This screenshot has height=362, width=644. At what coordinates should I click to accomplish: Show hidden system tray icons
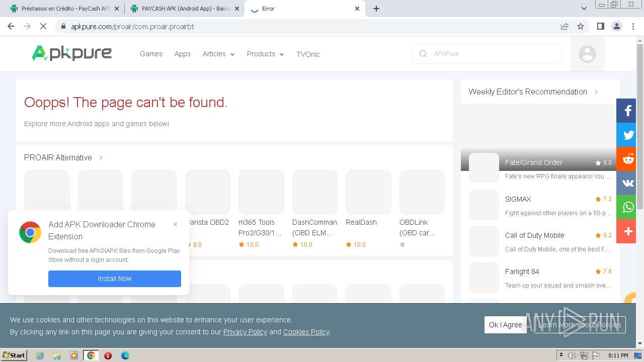click(x=561, y=355)
